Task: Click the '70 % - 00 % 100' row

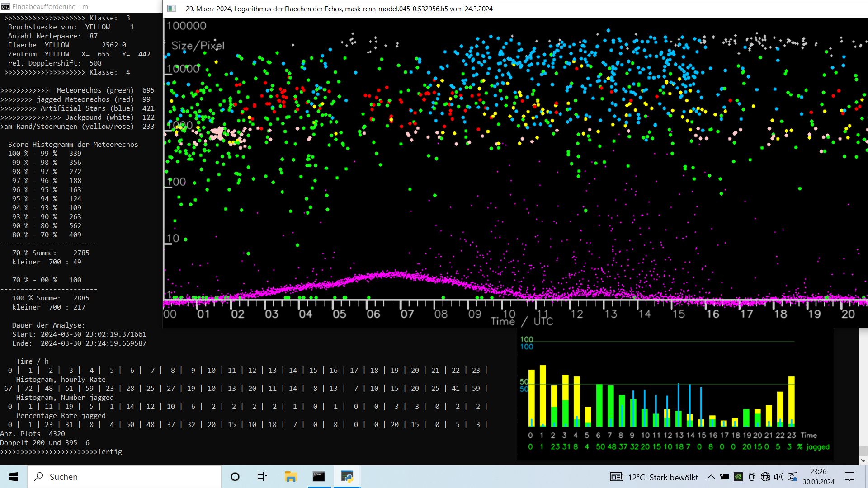Action: point(47,280)
